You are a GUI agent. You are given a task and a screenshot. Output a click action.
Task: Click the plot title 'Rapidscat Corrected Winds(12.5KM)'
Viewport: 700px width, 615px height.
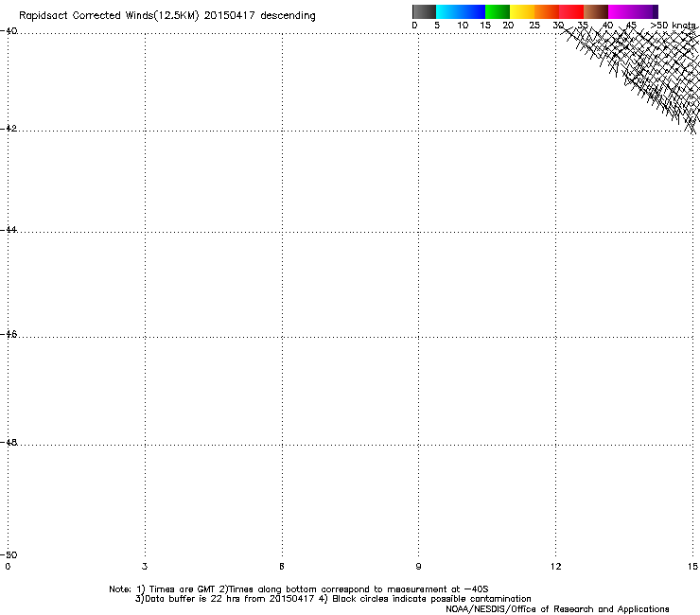coord(109,16)
